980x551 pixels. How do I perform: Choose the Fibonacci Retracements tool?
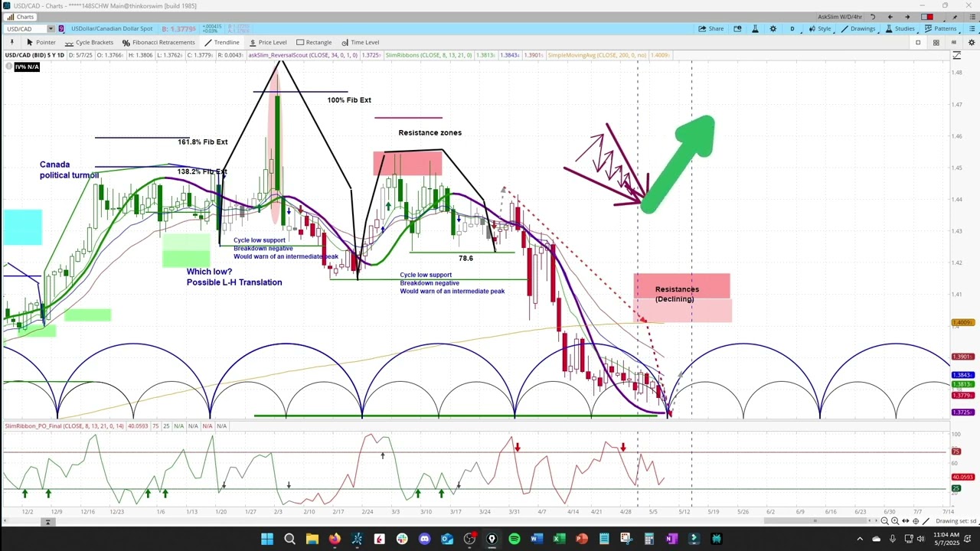click(x=158, y=42)
